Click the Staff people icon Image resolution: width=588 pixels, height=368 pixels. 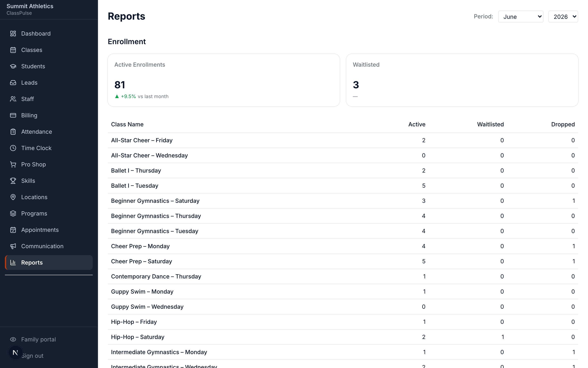click(13, 99)
